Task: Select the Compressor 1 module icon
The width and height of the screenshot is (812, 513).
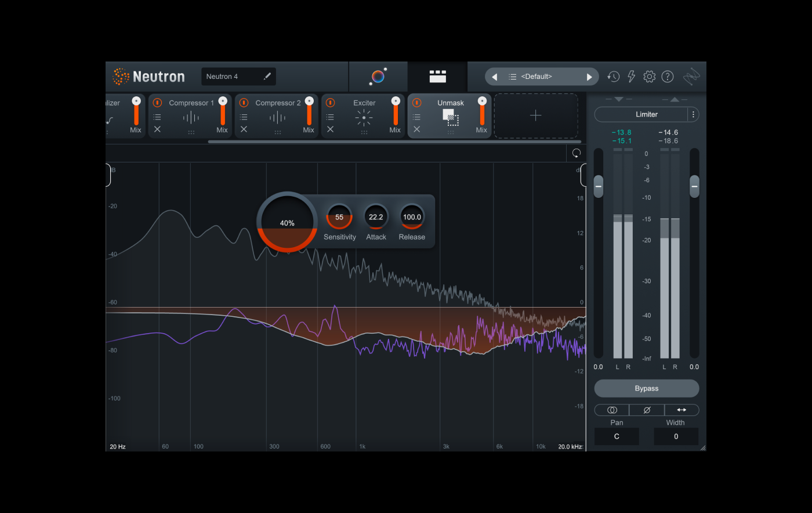Action: point(191,118)
